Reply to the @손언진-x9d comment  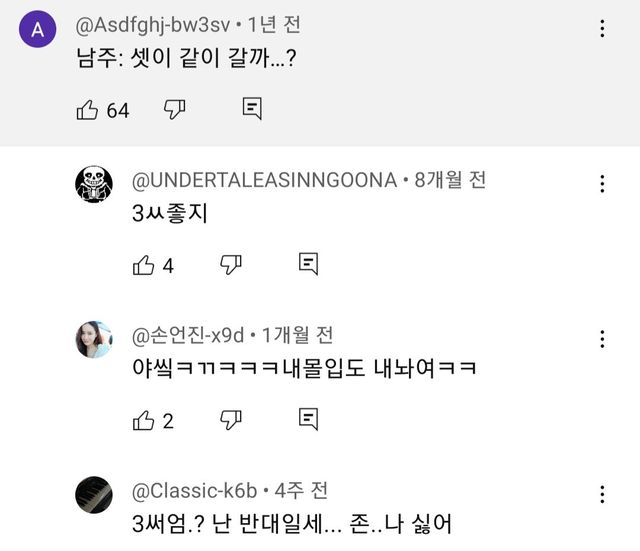click(x=308, y=419)
